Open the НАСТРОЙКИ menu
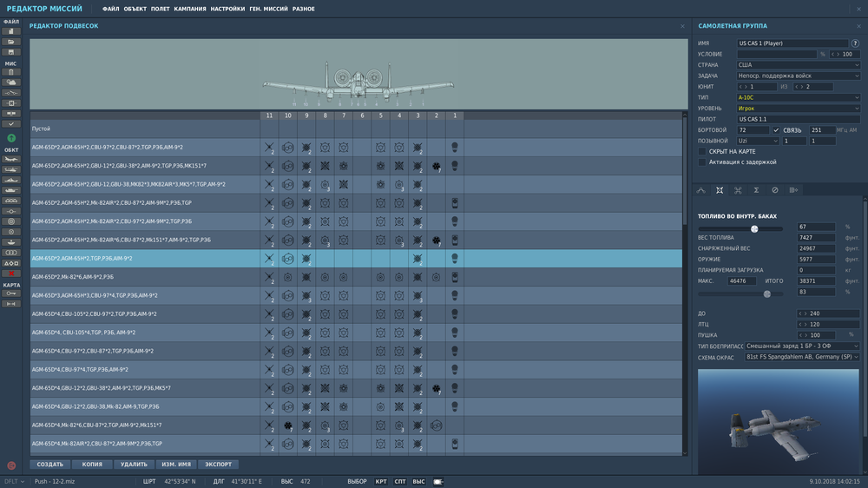 tap(227, 9)
